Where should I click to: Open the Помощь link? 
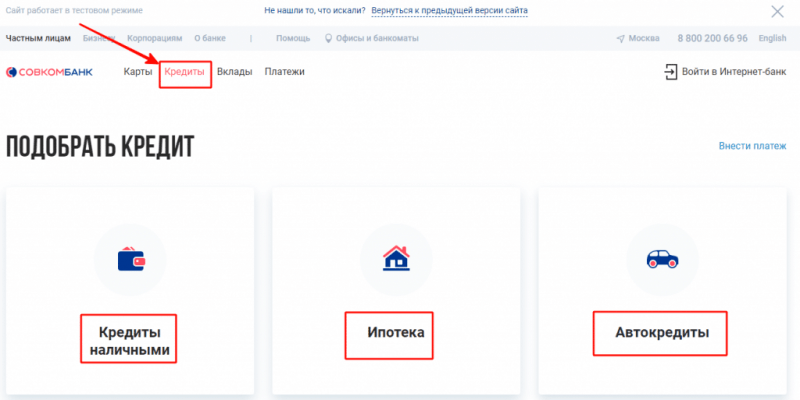(x=293, y=38)
